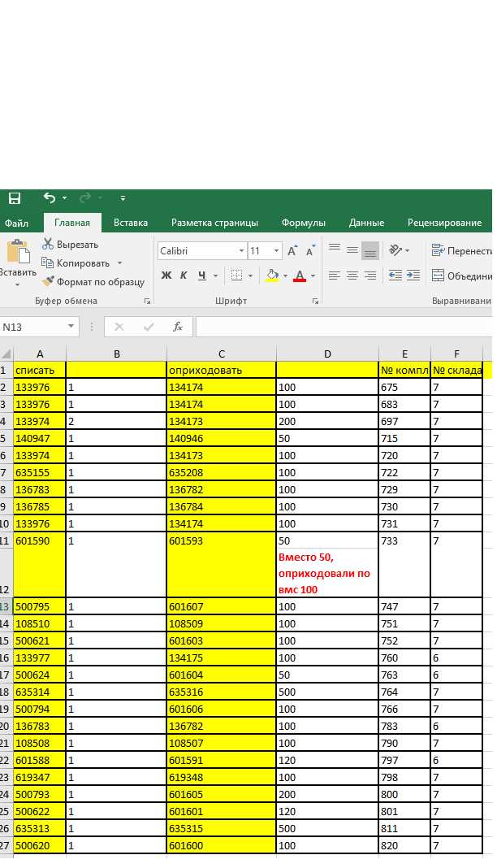Expand the Копировать dropdown arrow

[x=119, y=263]
